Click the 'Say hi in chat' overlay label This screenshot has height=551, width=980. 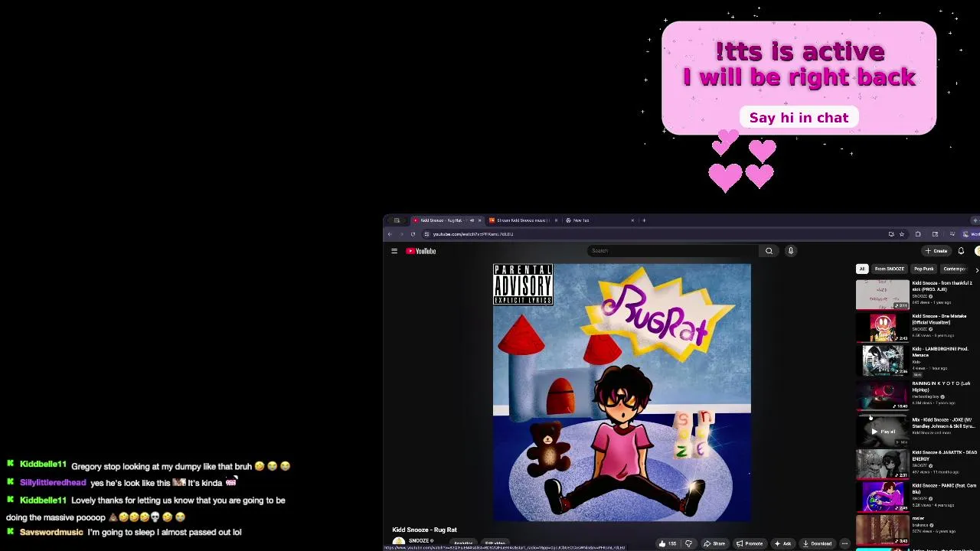[x=799, y=118]
